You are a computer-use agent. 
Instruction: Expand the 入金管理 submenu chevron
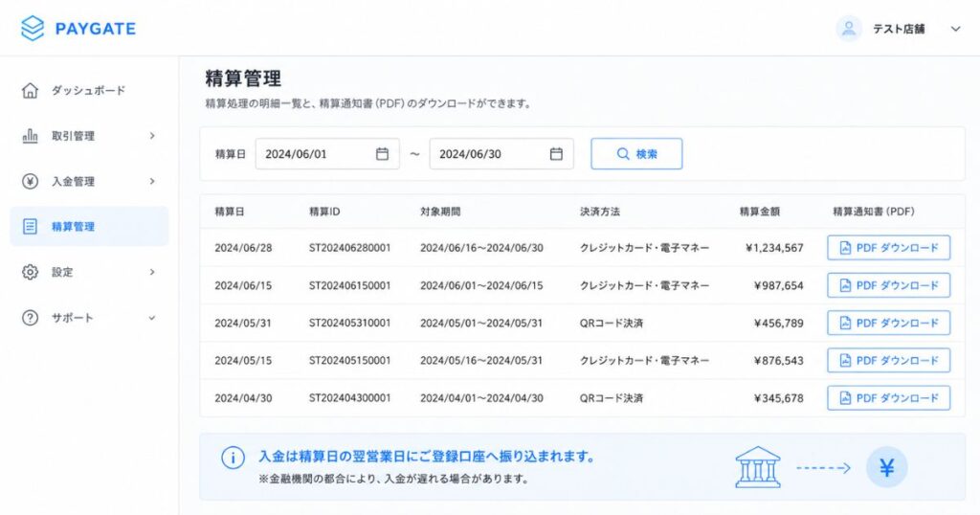coord(152,181)
